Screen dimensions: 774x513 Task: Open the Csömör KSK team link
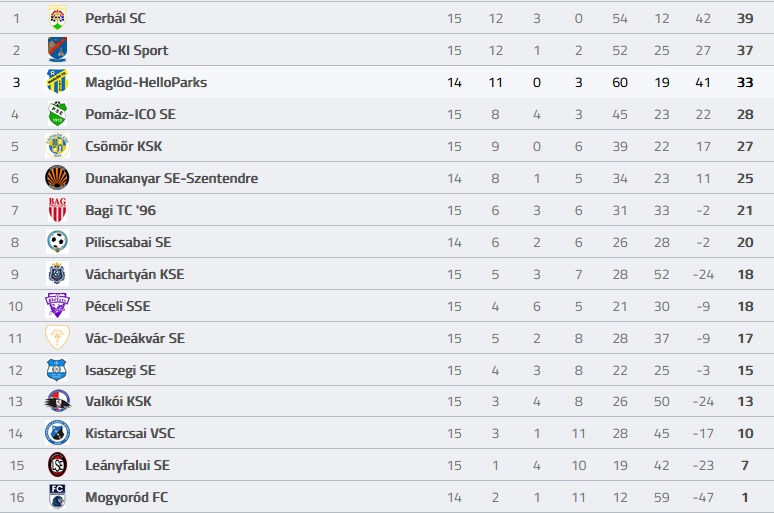click(123, 146)
